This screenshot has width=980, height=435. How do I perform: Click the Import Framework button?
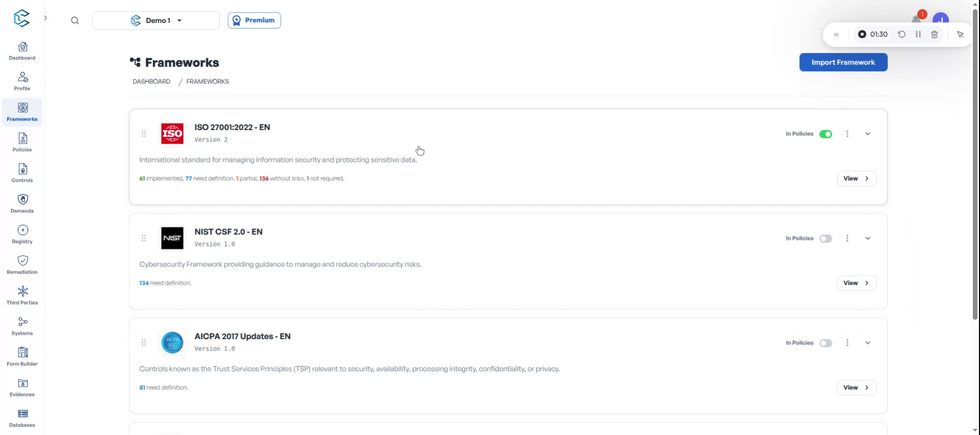843,62
